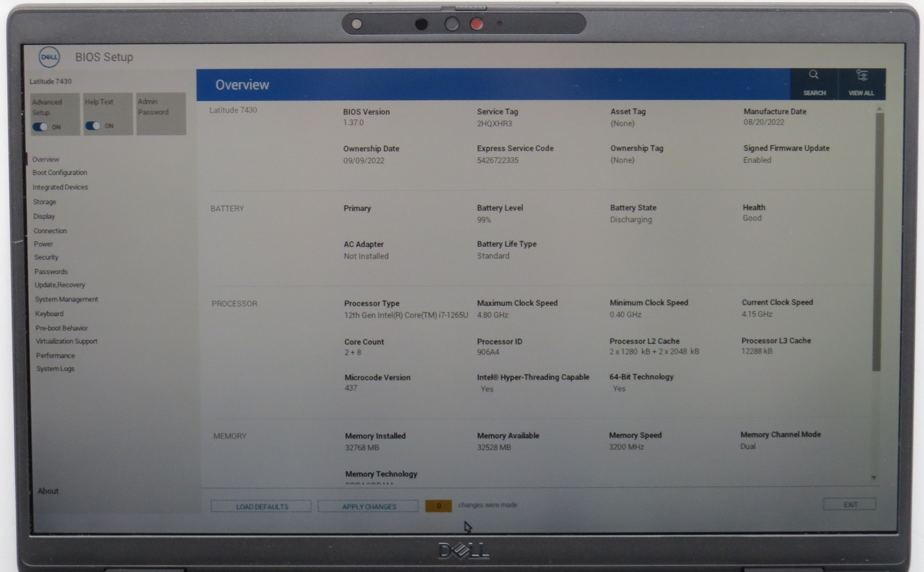Click the Overview panel heading
Viewport: 924px width, 572px height.
[x=242, y=85]
